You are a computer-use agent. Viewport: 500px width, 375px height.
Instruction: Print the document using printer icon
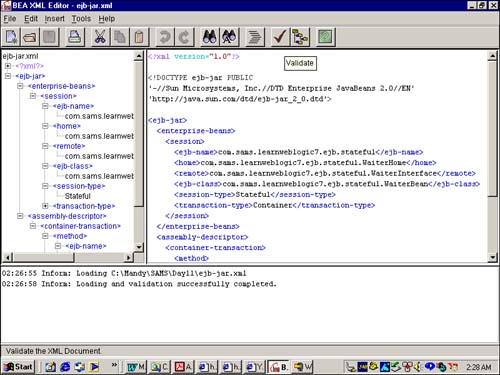[74, 37]
